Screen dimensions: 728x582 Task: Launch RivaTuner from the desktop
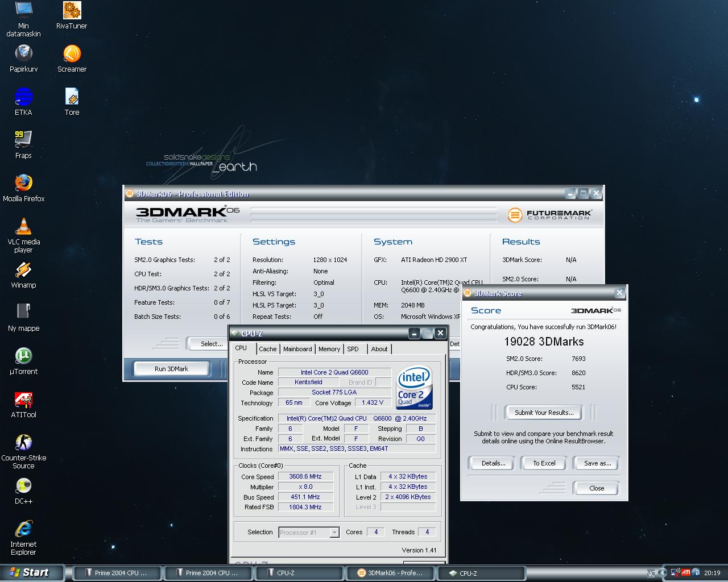72,15
